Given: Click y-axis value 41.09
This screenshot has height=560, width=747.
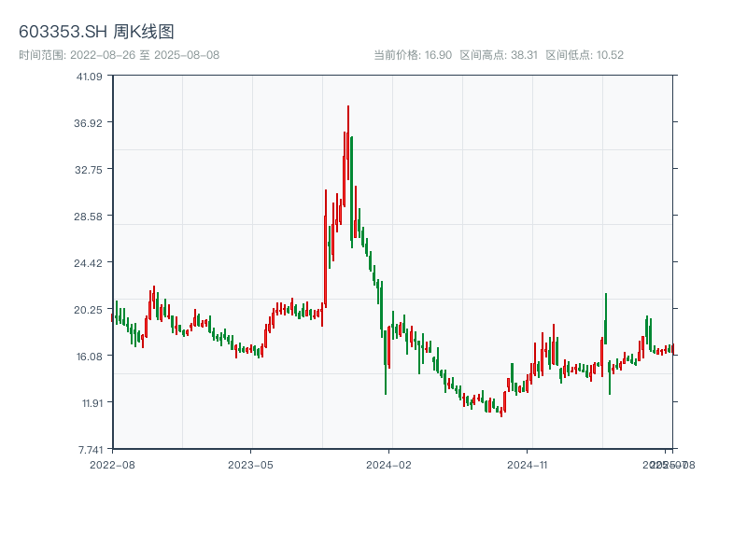Looking at the screenshot, I should (89, 77).
